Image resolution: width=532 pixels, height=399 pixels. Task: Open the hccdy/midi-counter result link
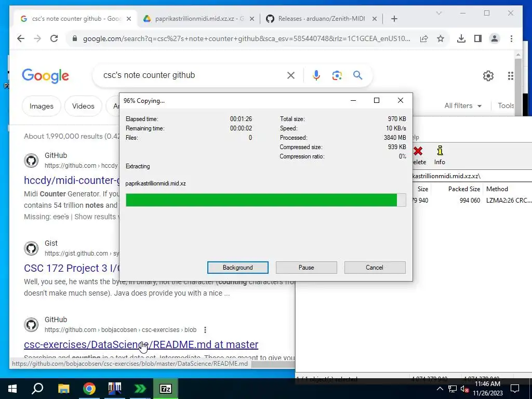click(x=72, y=180)
